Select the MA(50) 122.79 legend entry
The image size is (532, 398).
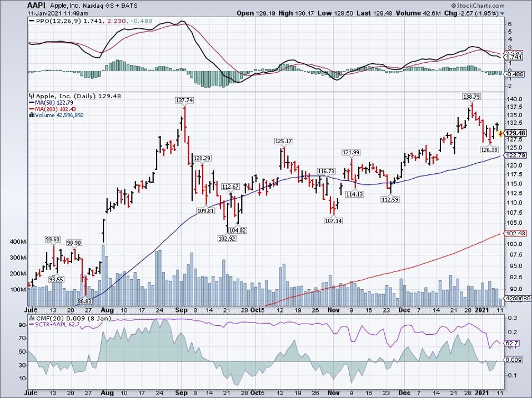tap(54, 103)
